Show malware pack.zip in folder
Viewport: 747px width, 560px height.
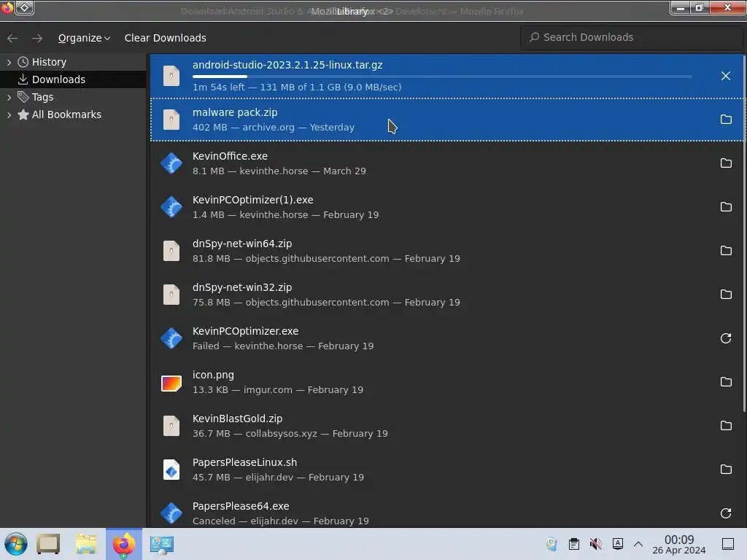point(725,120)
